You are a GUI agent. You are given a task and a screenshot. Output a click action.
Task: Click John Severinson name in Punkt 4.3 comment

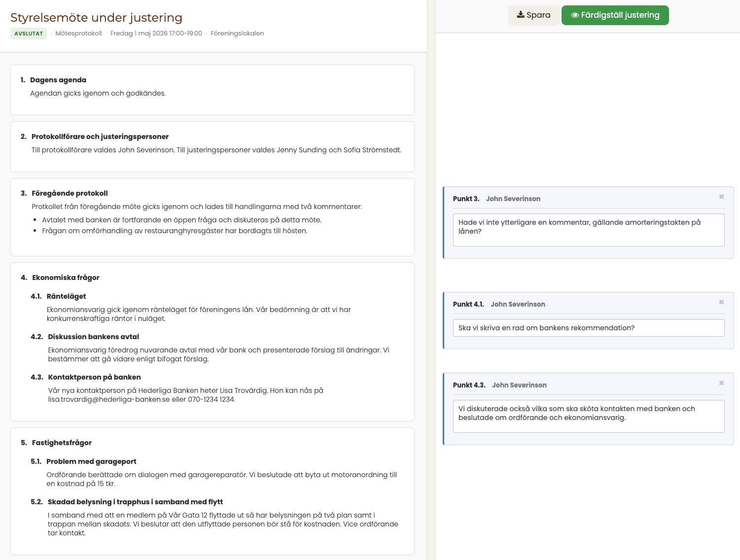[x=519, y=385]
